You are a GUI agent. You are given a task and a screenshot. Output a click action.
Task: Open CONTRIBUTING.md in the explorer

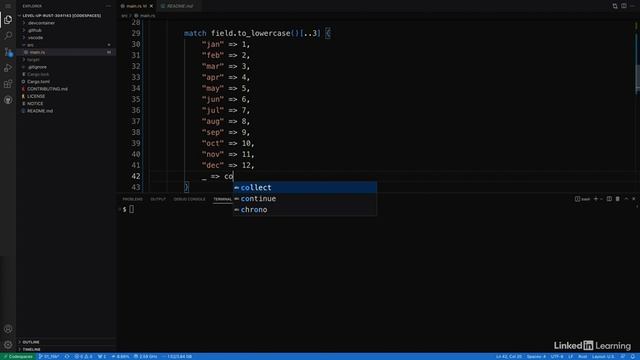(47, 89)
